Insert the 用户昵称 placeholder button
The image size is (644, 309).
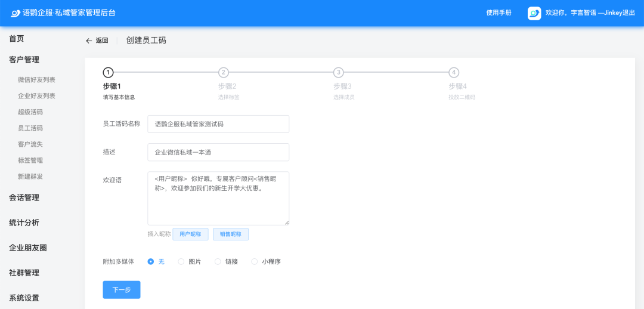point(190,234)
